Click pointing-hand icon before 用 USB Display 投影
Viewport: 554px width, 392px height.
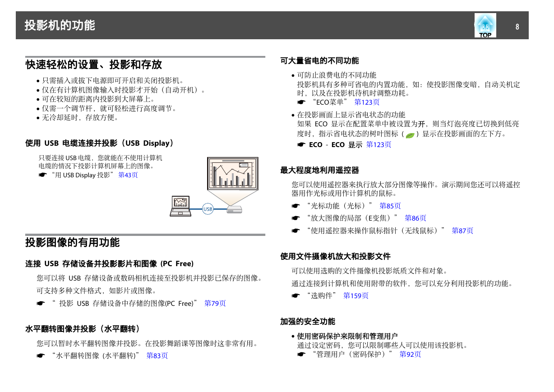pos(43,175)
